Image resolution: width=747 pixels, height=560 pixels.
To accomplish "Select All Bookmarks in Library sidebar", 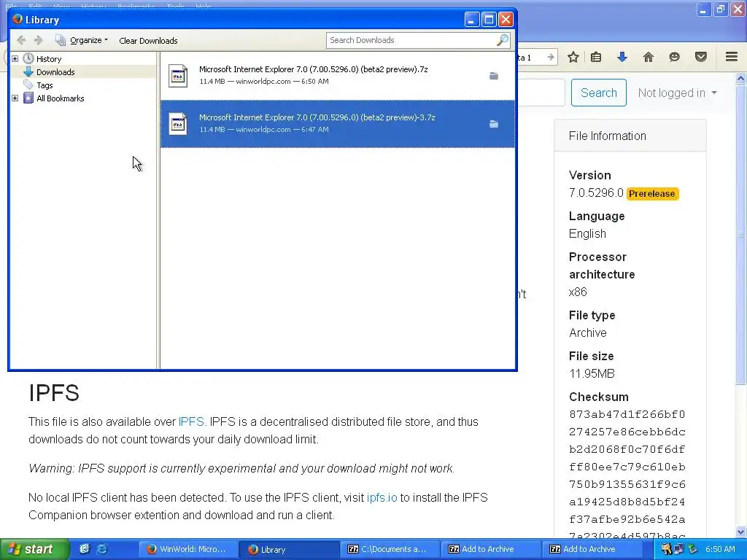I will click(x=60, y=98).
